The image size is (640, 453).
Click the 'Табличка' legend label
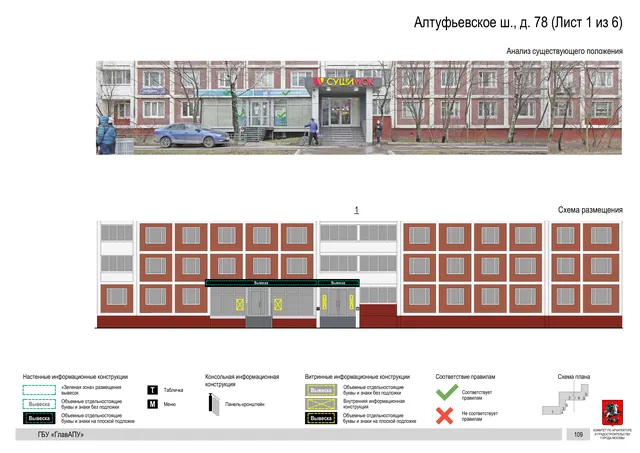pyautogui.click(x=173, y=390)
